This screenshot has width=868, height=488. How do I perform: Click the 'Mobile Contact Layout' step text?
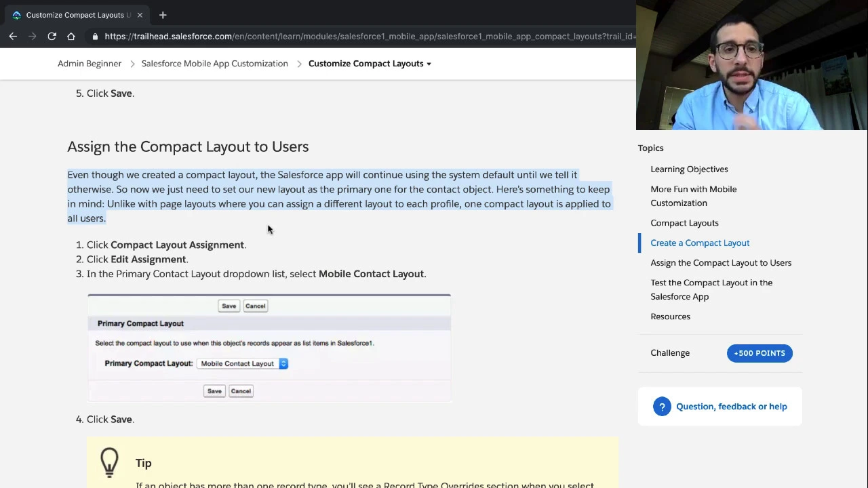click(371, 274)
